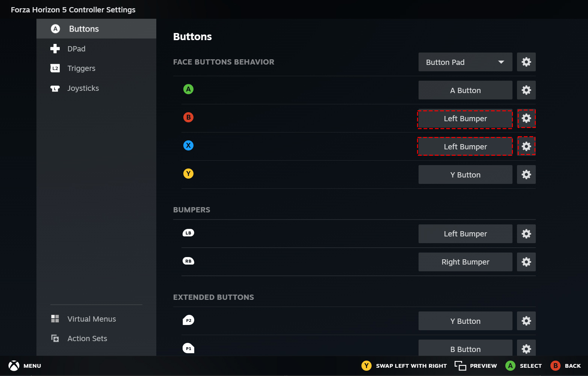Edit the Right Bumper binding button
The height and width of the screenshot is (376, 588).
(x=465, y=262)
